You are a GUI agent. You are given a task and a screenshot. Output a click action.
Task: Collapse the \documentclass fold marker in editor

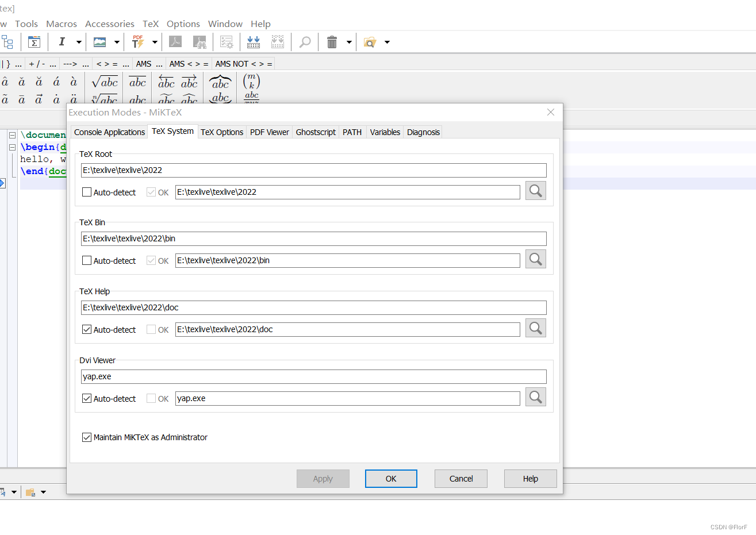pos(12,135)
